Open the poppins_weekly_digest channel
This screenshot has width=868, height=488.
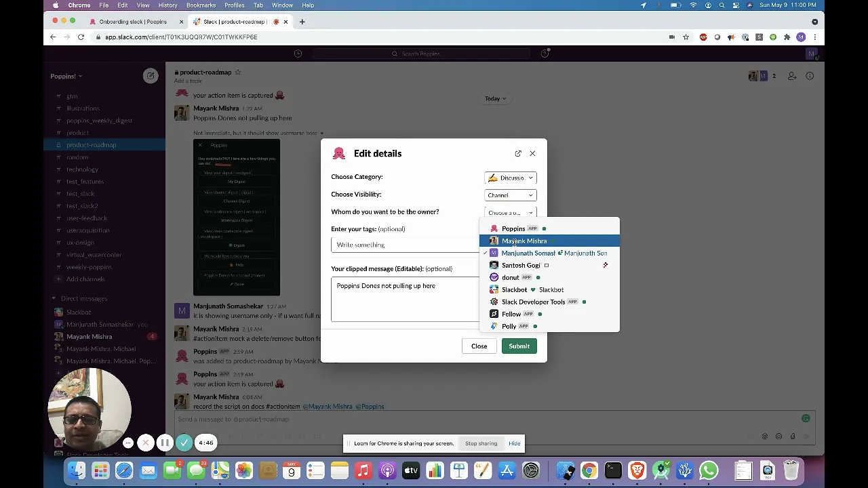tap(100, 121)
